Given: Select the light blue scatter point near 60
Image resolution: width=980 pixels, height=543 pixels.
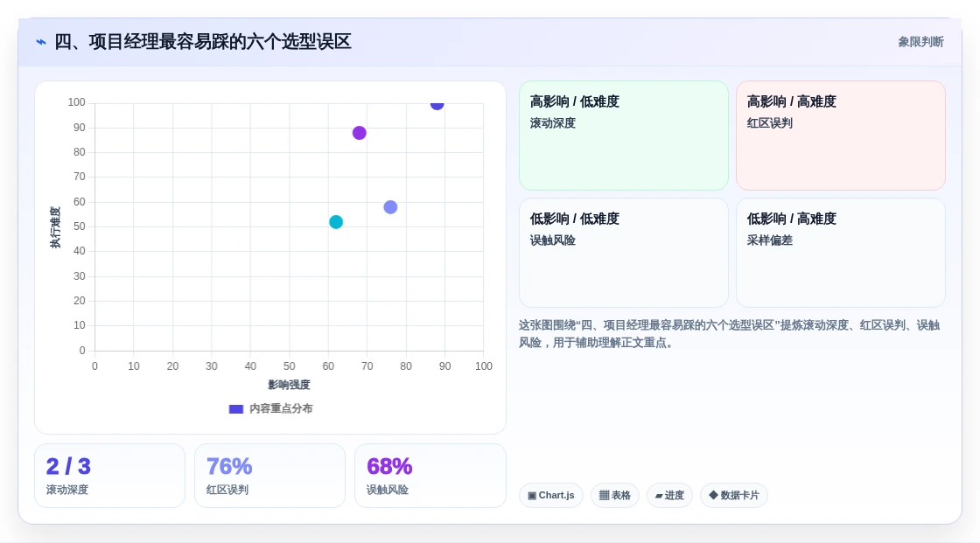Looking at the screenshot, I should point(390,207).
